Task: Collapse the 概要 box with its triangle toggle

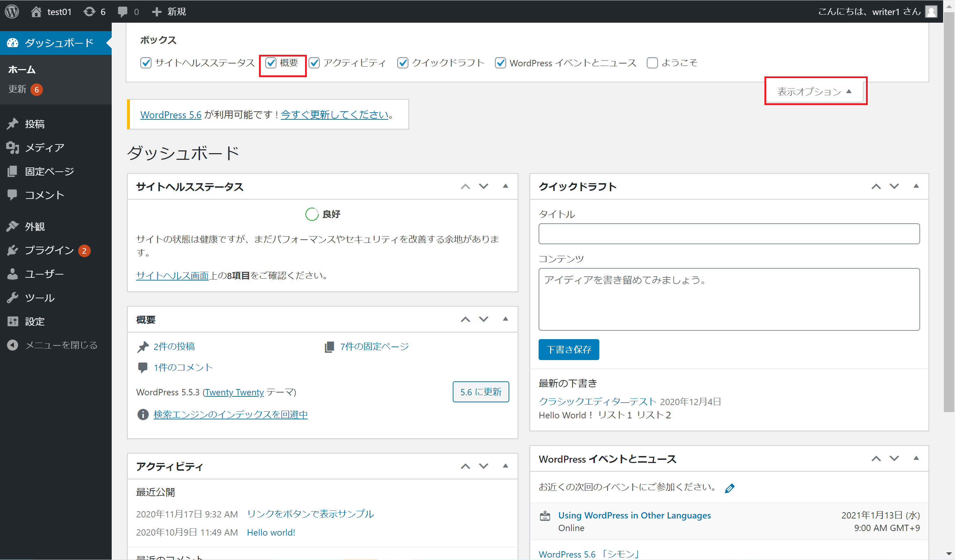Action: pyautogui.click(x=505, y=319)
